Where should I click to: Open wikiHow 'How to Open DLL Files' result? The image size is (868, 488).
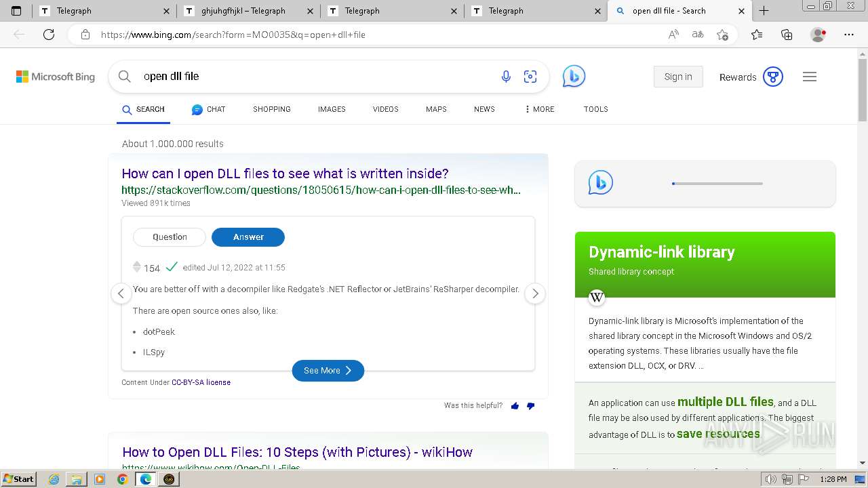[x=297, y=452]
